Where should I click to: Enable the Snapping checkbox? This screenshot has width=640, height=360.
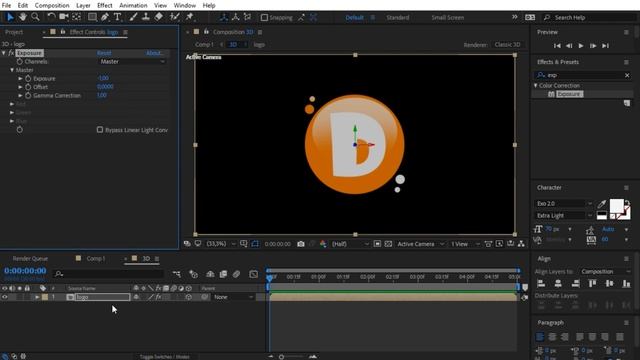264,18
